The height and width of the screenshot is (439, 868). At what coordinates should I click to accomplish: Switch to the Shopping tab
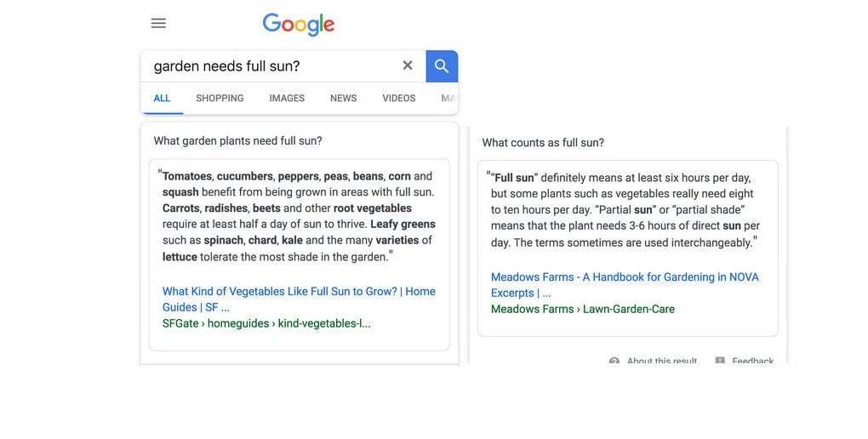point(220,99)
